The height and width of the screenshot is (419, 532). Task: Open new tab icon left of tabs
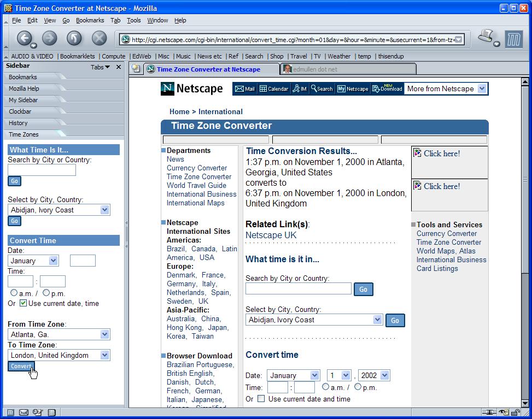tap(136, 69)
